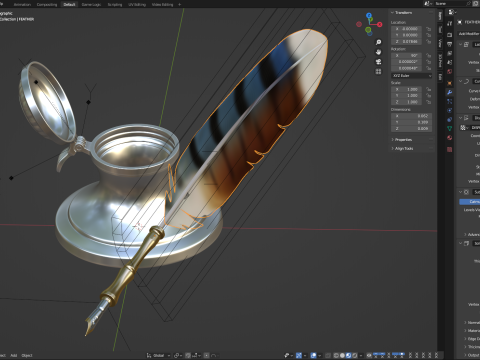Switch to the Video Editing workspace tab
The image size is (480, 360).
coord(162,4)
